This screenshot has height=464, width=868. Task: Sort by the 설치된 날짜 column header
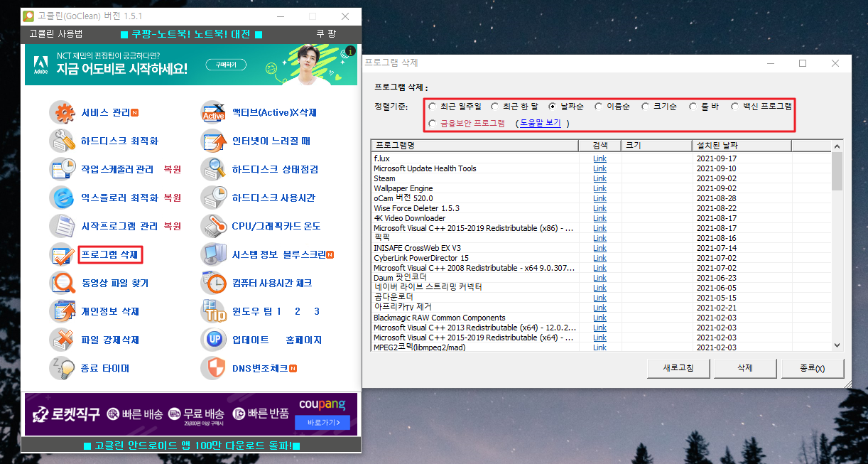click(742, 145)
